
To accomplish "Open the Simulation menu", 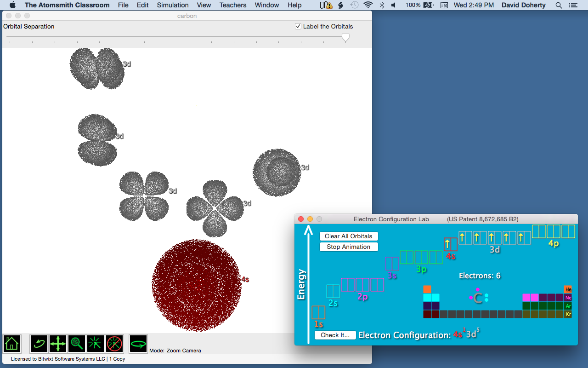I will [x=172, y=5].
